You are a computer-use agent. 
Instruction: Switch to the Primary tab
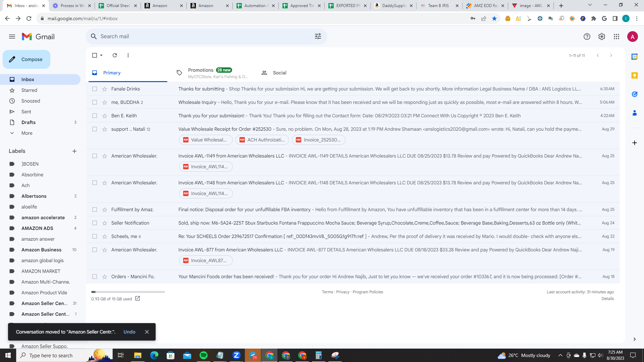[x=128, y=73]
